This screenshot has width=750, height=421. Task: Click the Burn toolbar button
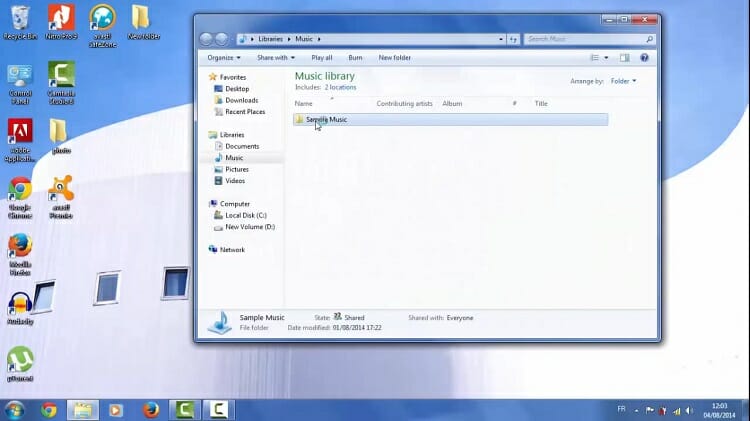[355, 58]
